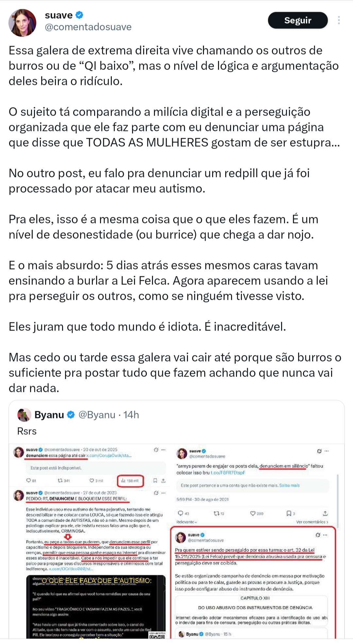Open Byanu's small profile avatar in quoted post
The image size is (353, 644).
pos(24,415)
